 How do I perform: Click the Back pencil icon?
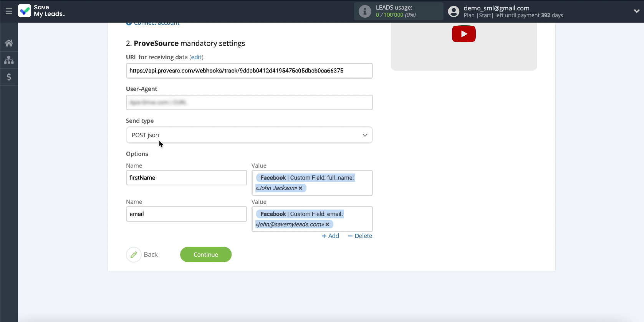(x=134, y=254)
